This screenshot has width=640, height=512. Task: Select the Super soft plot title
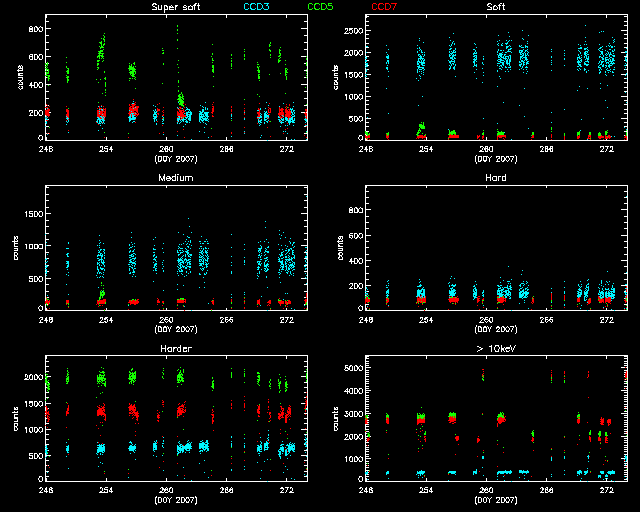point(175,7)
